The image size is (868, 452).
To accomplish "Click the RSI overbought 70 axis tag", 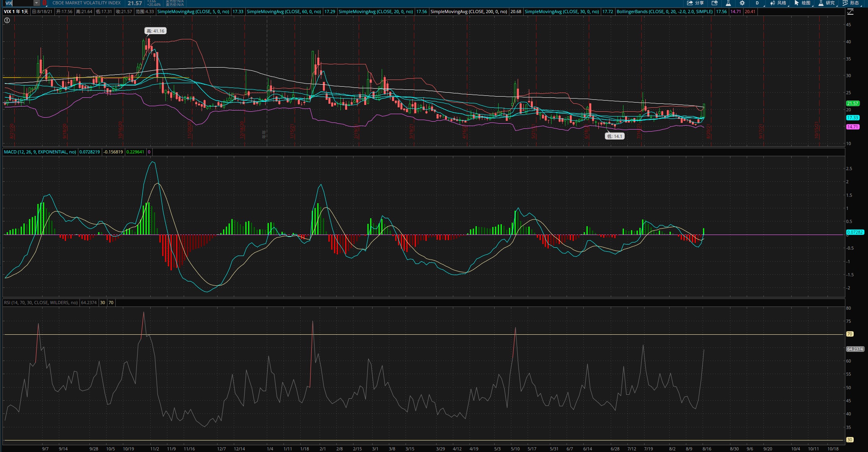I will click(x=850, y=334).
